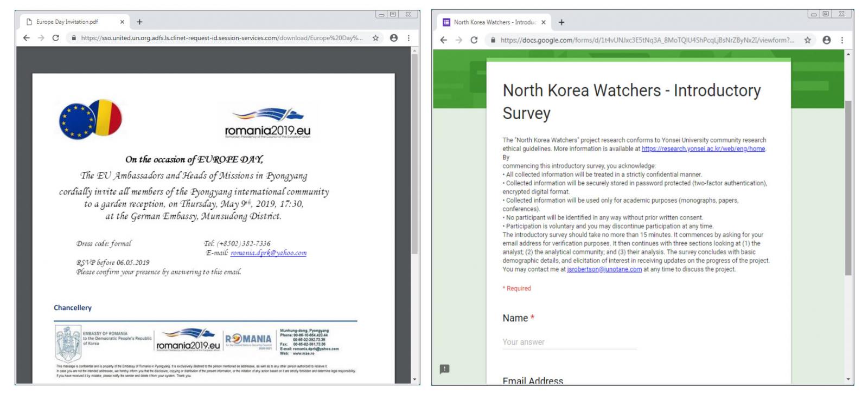Open profile icon in the PDF window
The image size is (868, 394).
tap(394, 38)
